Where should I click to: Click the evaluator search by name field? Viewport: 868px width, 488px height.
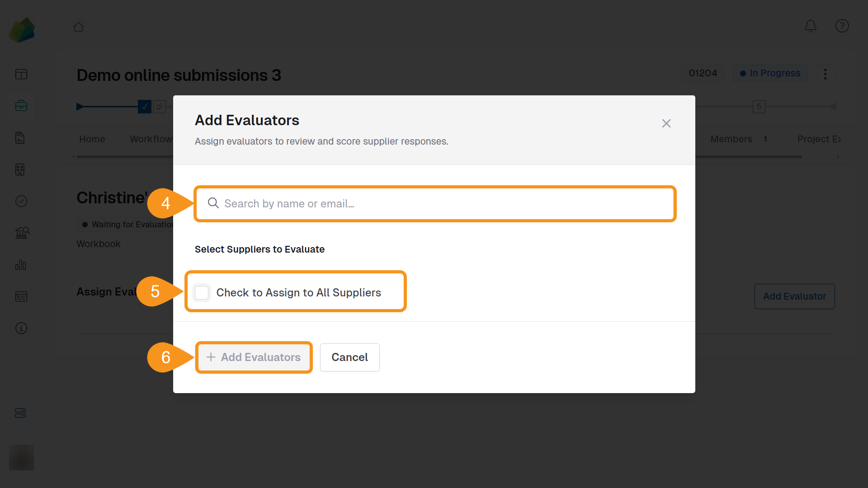click(434, 203)
